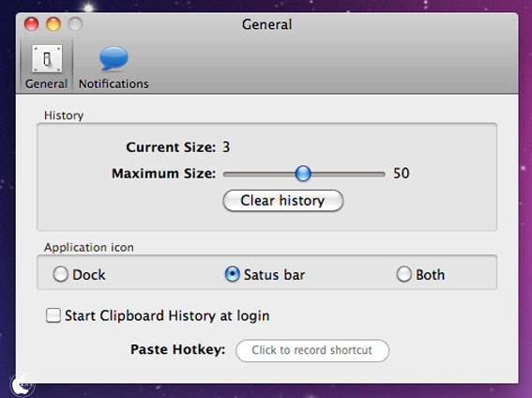Open the Notifications speech bubble icon
Viewport: 532px width, 398px height.
coord(114,58)
